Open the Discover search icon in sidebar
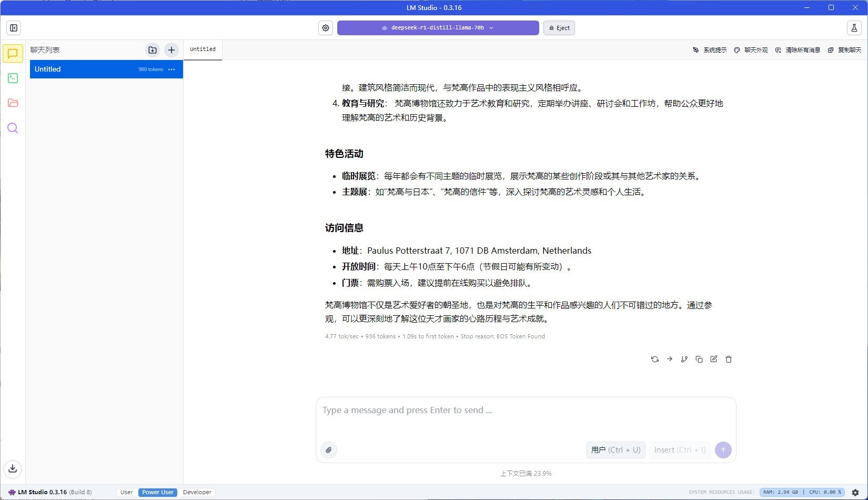The width and height of the screenshot is (868, 500). pyautogui.click(x=13, y=128)
